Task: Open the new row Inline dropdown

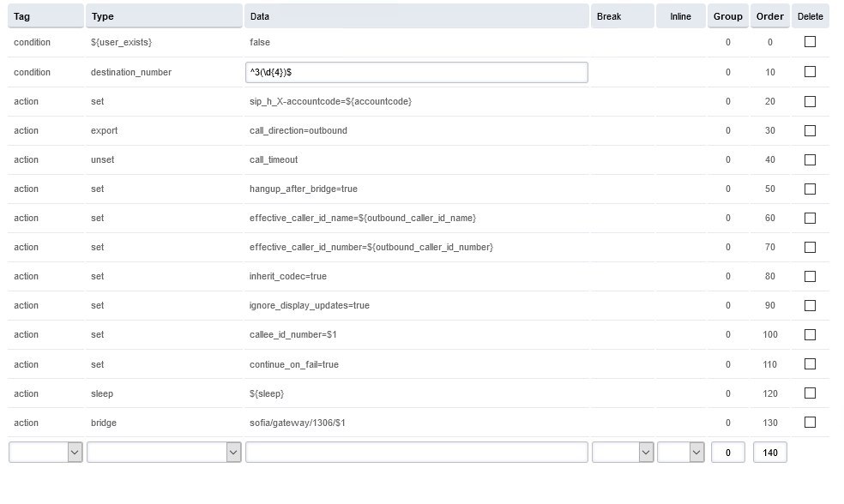Action: coord(681,453)
